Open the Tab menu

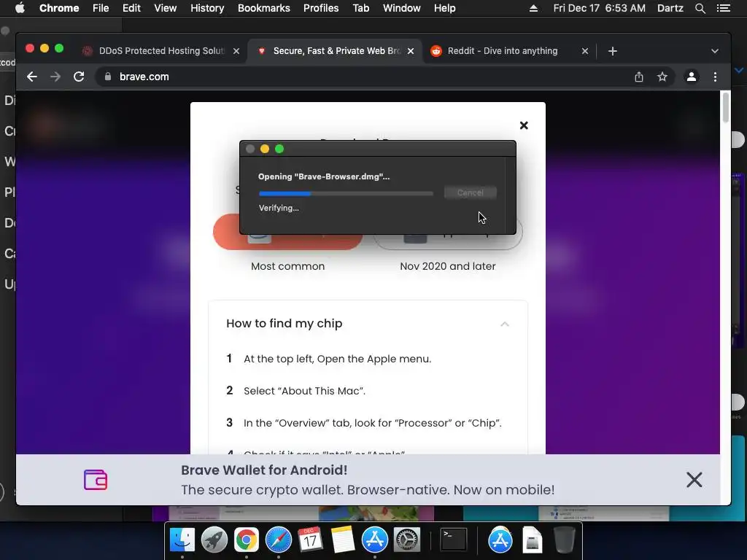click(x=360, y=8)
